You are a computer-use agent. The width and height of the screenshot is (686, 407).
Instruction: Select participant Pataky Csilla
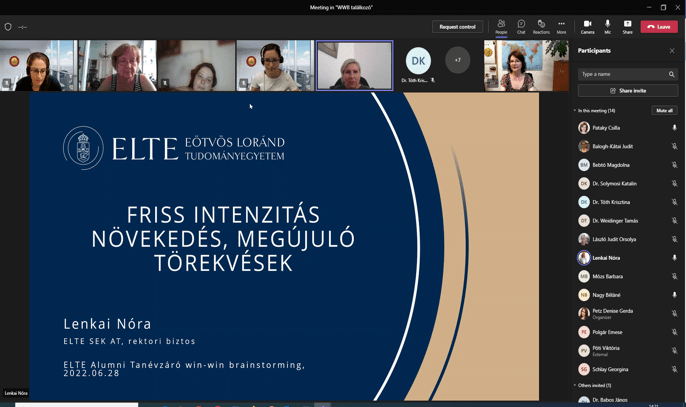(628, 128)
